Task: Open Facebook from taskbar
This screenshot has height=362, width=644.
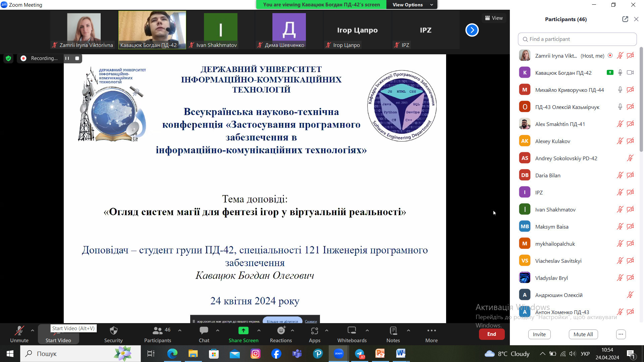Action: (276, 354)
